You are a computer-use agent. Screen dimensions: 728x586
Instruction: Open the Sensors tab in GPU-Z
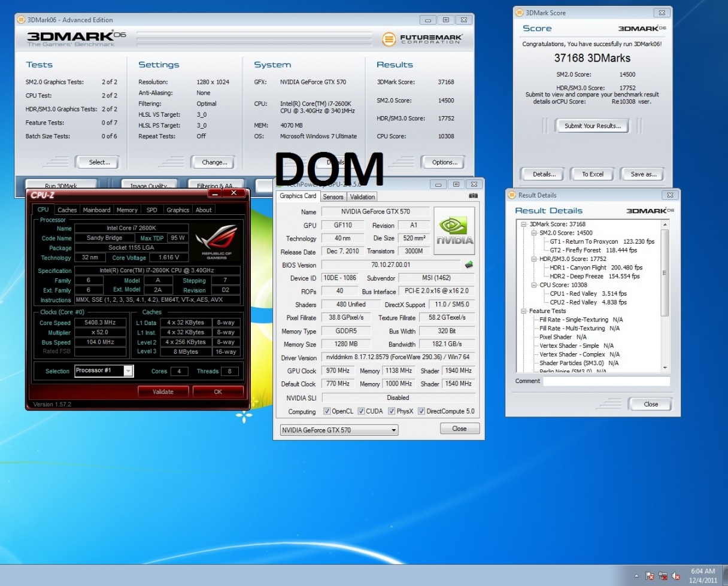tap(333, 196)
